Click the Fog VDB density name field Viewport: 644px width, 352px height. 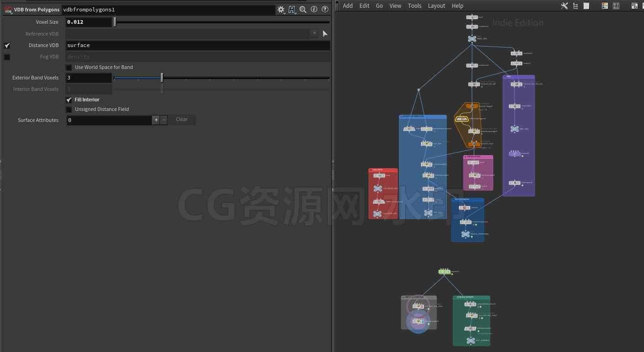(198, 57)
